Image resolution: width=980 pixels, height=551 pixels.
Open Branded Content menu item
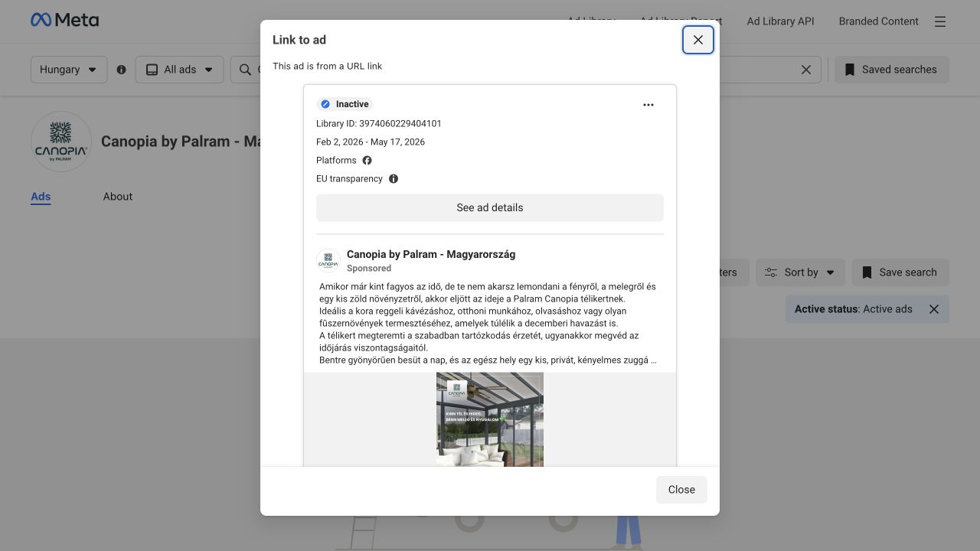(x=878, y=21)
